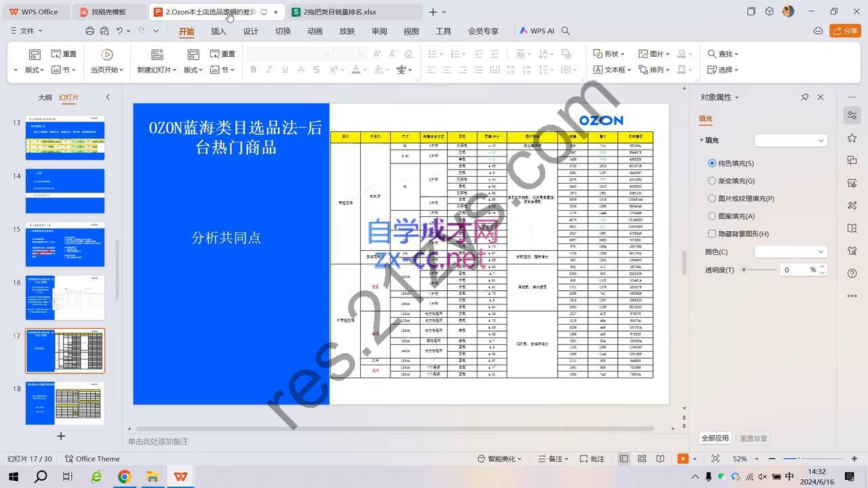The height and width of the screenshot is (488, 868).
Task: Select gradient fill (渐变填充) radio button
Action: pyautogui.click(x=711, y=181)
